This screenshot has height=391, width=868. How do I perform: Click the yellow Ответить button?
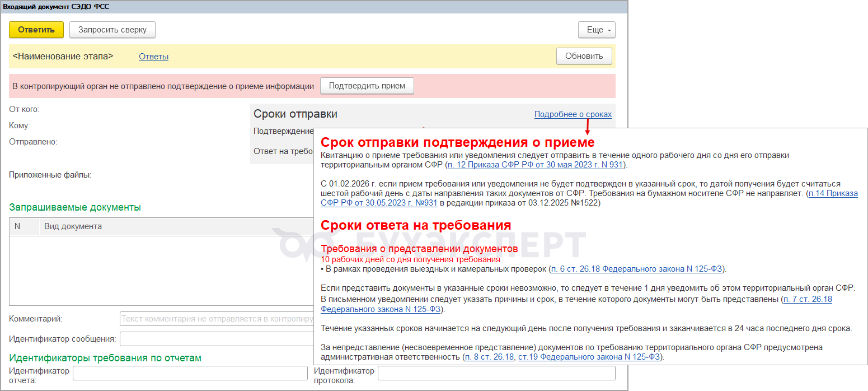(x=36, y=30)
